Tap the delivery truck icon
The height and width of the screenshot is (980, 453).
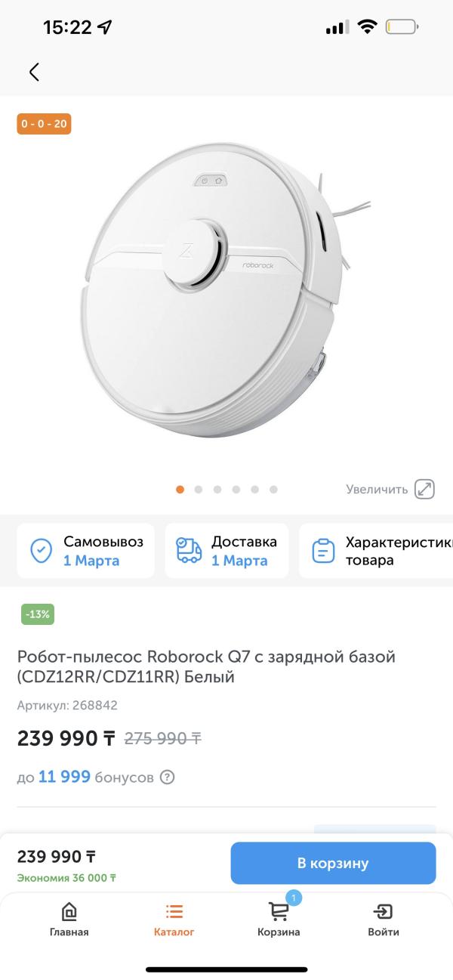[x=189, y=551]
